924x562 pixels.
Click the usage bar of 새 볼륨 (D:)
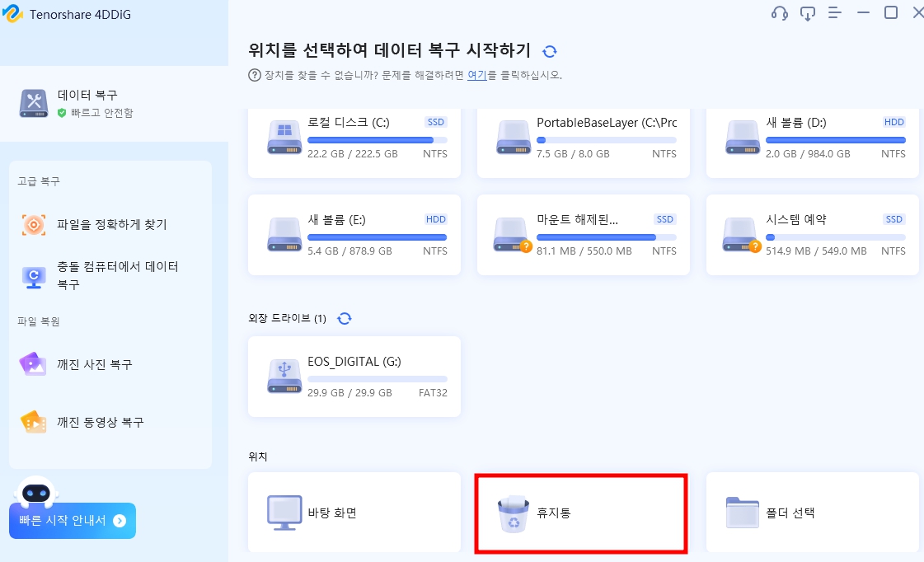pyautogui.click(x=836, y=140)
